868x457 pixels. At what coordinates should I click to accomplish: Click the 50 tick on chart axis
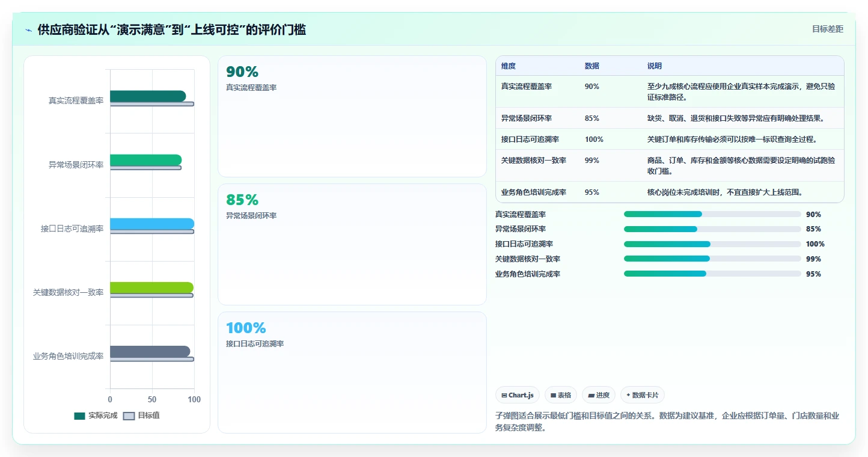click(x=152, y=399)
